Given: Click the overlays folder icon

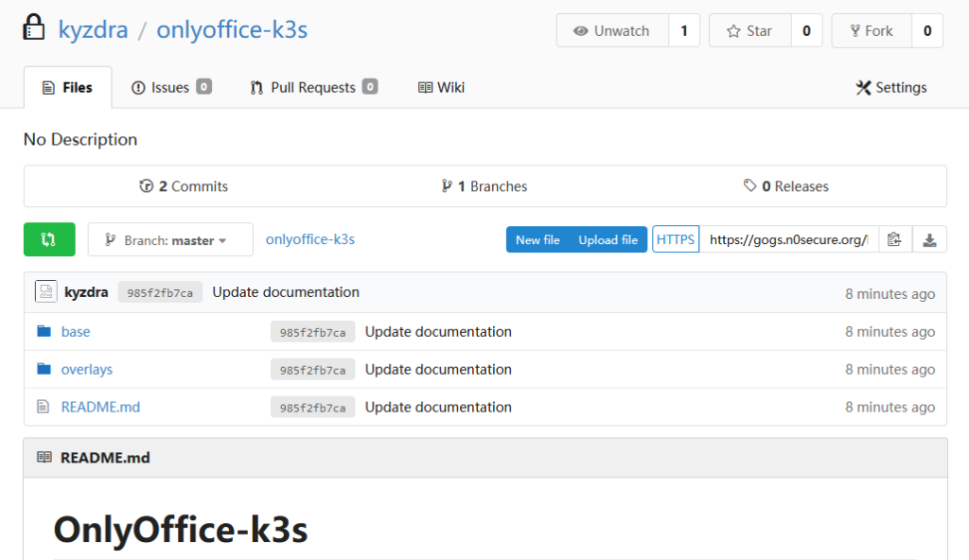Looking at the screenshot, I should 44,369.
